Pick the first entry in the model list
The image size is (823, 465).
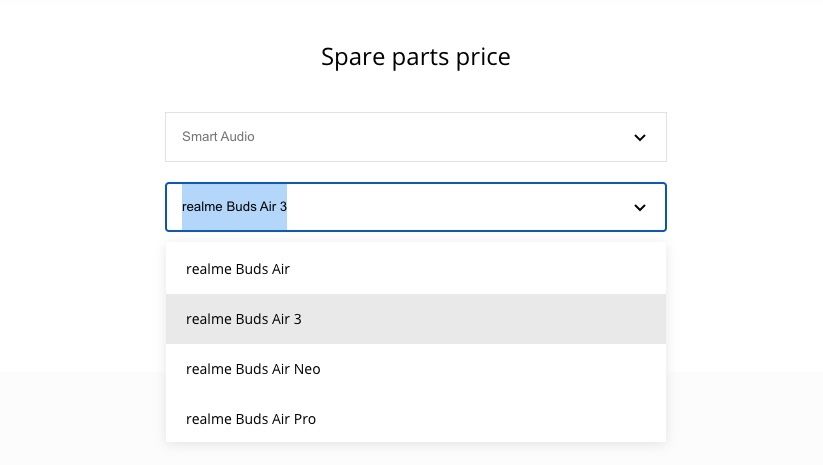(x=416, y=269)
